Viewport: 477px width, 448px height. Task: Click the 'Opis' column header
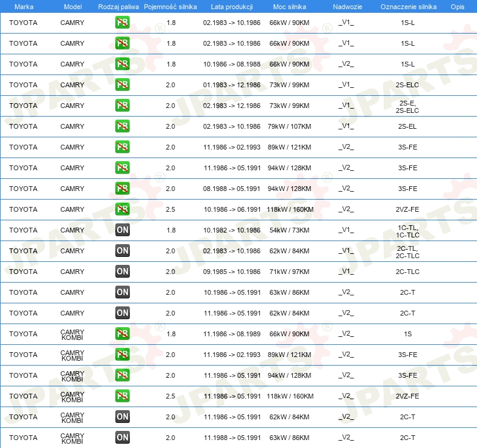pos(457,7)
